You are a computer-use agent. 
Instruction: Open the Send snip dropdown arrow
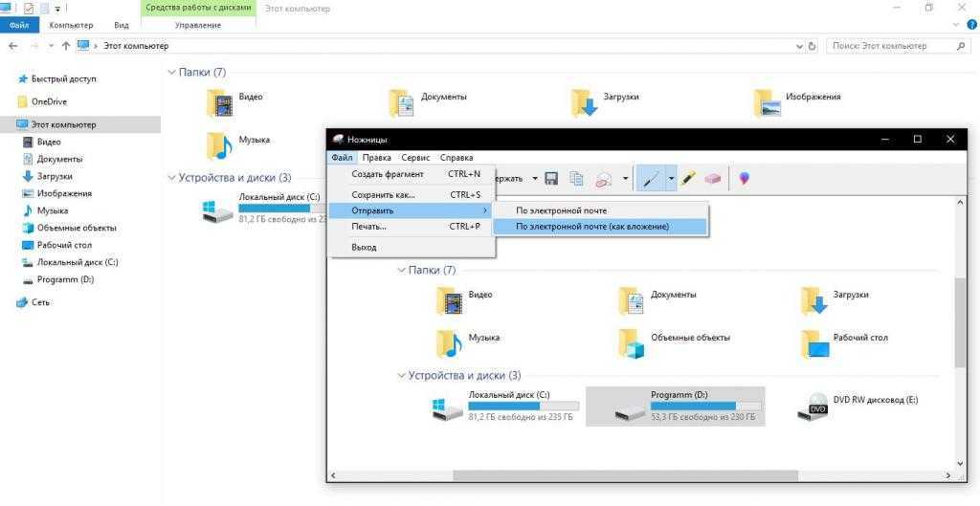626,179
